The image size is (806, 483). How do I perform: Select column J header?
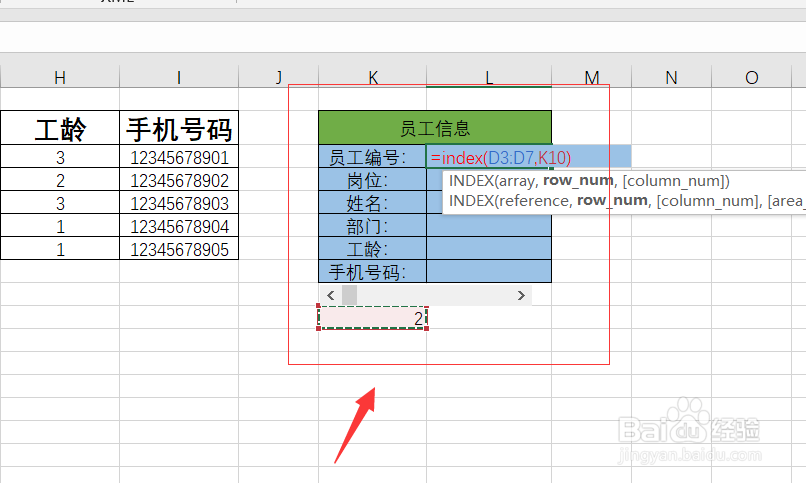tap(279, 77)
